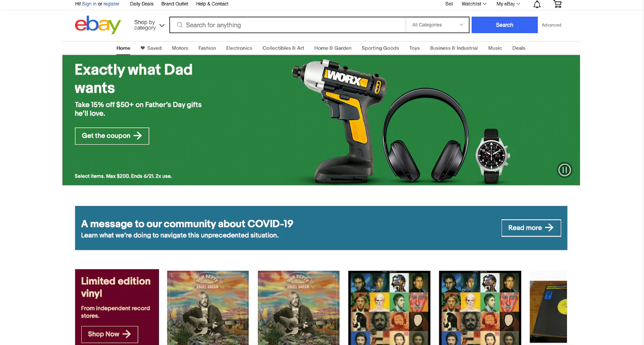Open the Help & Contact link
This screenshot has height=345, width=644.
(x=212, y=4)
